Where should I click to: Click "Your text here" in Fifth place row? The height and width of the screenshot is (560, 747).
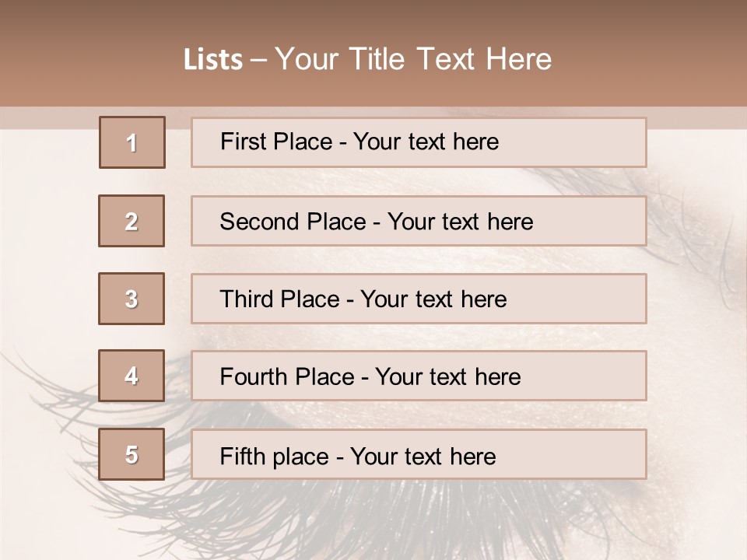point(423,456)
